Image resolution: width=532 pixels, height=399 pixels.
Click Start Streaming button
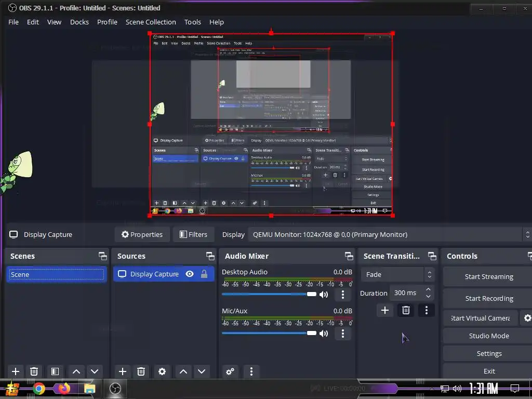click(x=488, y=276)
